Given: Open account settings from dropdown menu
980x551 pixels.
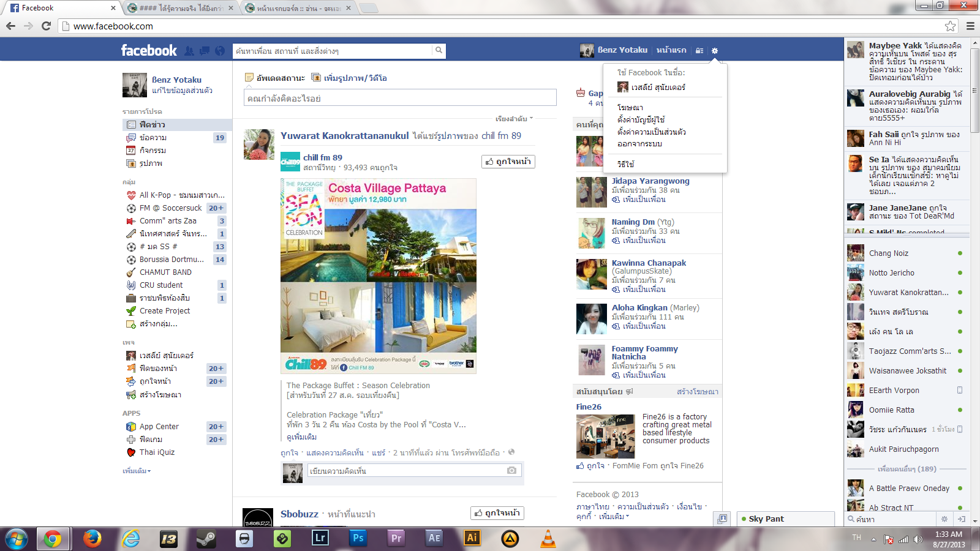Looking at the screenshot, I should tap(641, 120).
